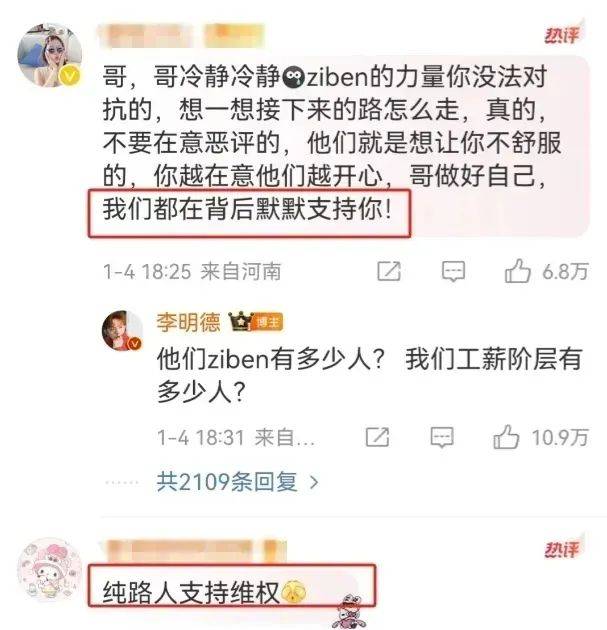Visit 李明德's username link

coord(188,322)
